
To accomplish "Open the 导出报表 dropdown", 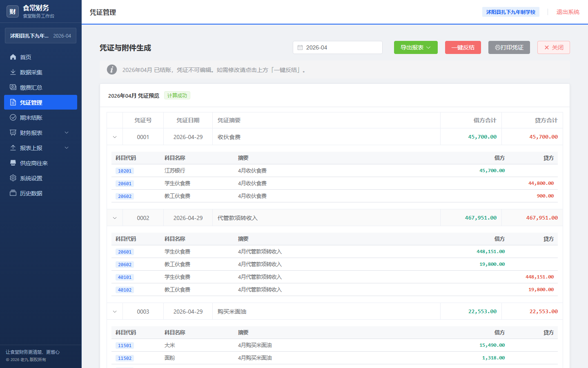I will 416,47.
